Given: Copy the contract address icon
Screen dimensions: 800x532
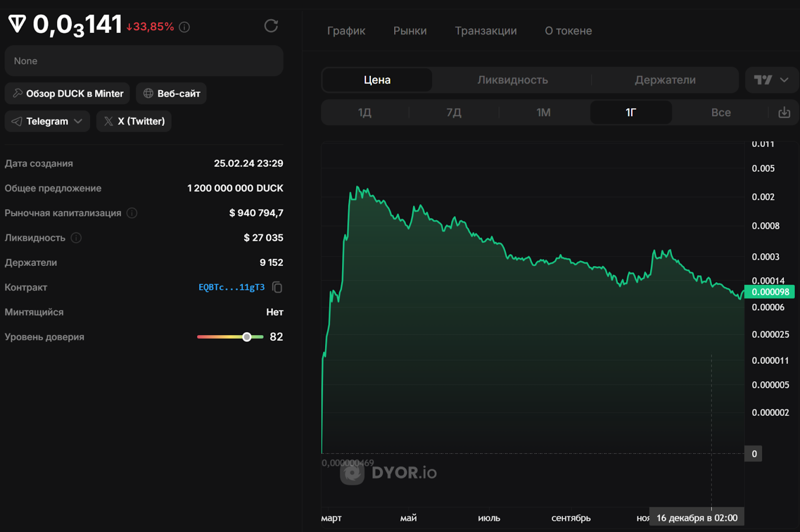Looking at the screenshot, I should pos(277,287).
